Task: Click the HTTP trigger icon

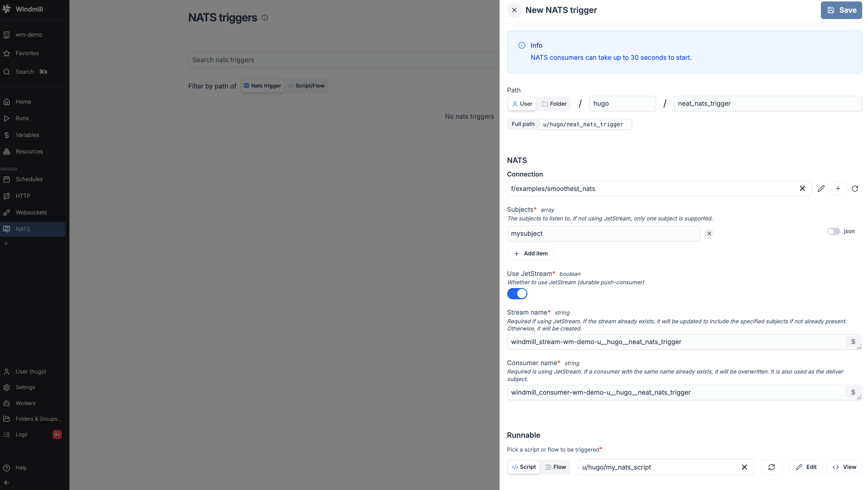Action: pos(7,196)
